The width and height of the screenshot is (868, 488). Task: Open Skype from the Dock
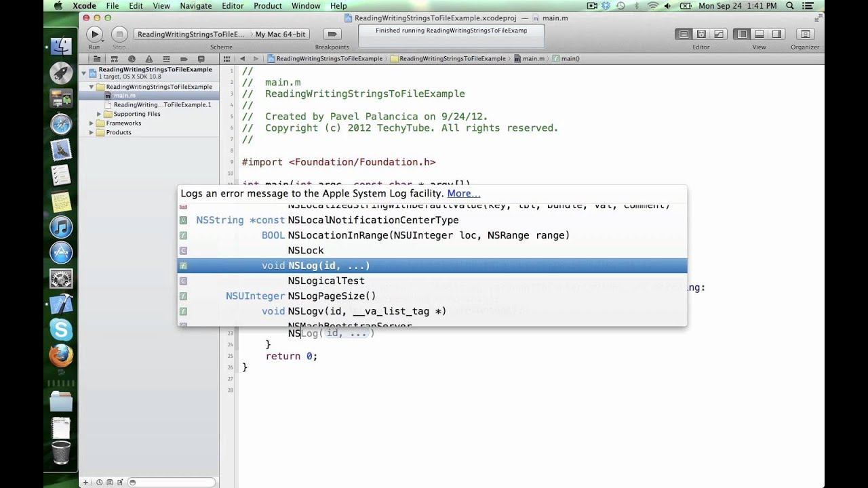click(61, 330)
